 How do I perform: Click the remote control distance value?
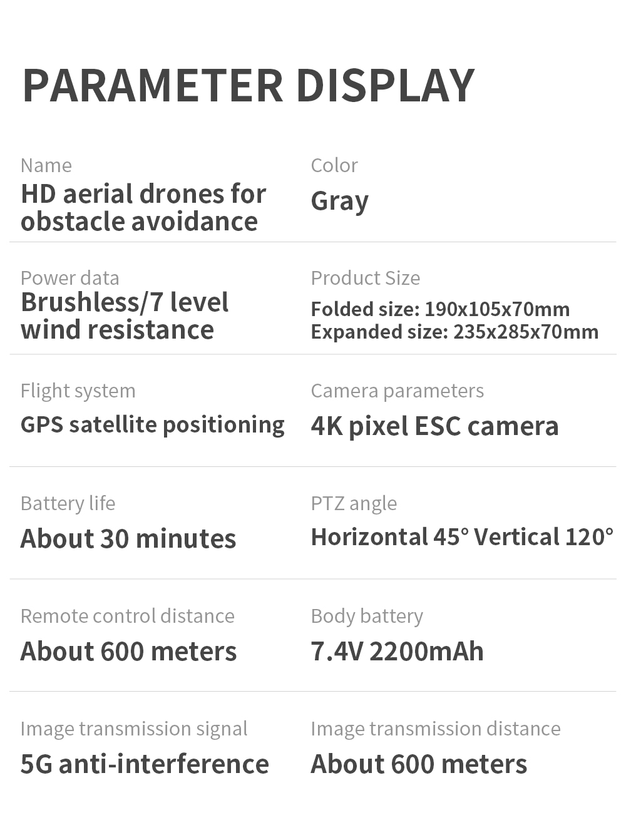pyautogui.click(x=128, y=651)
